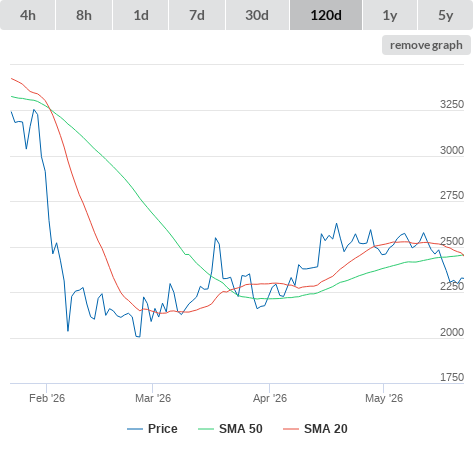Click the active 120d range tab
This screenshot has width=474, height=455.
(326, 15)
